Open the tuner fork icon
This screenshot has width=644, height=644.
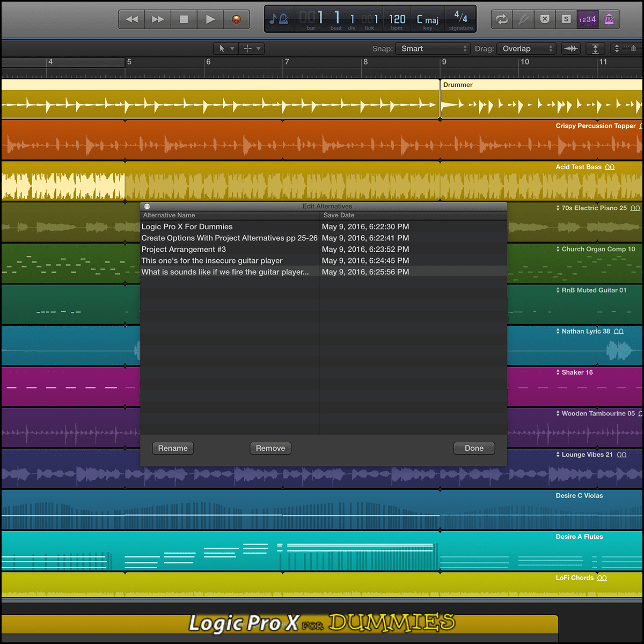click(x=523, y=19)
